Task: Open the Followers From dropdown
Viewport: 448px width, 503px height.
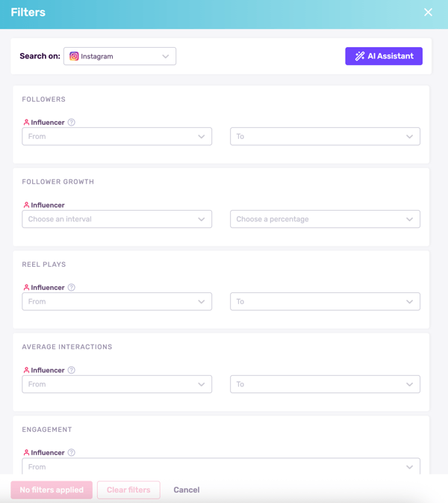Action: 116,137
